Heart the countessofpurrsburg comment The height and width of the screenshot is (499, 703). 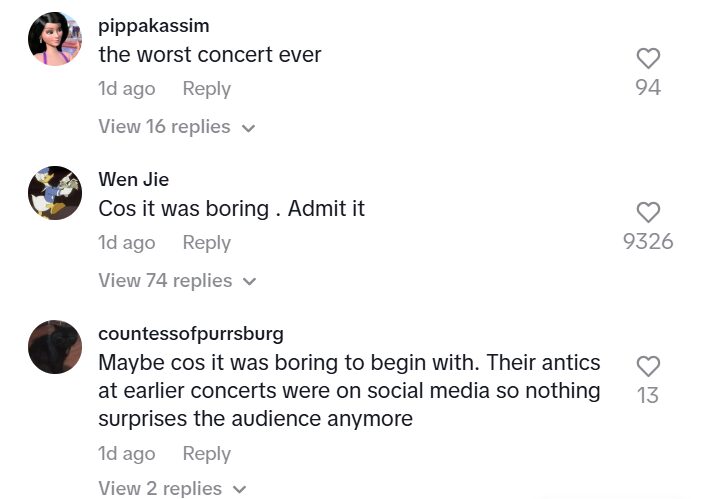tap(648, 366)
